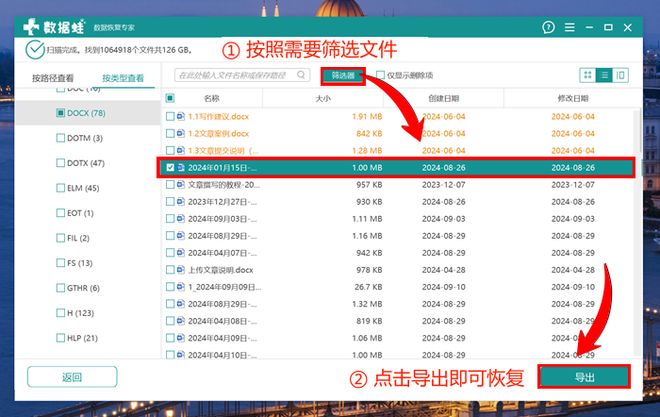
Task: Select FS (13) in type tree
Action: [x=80, y=263]
